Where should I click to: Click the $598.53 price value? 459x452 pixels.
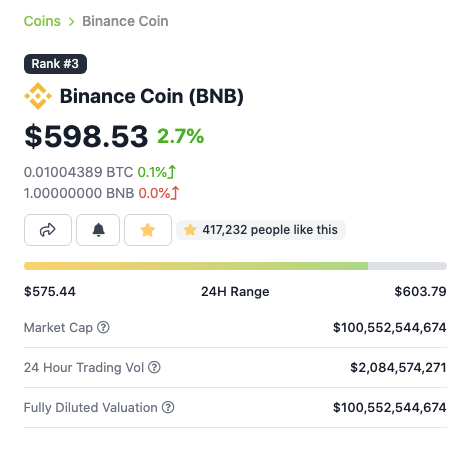click(x=86, y=136)
